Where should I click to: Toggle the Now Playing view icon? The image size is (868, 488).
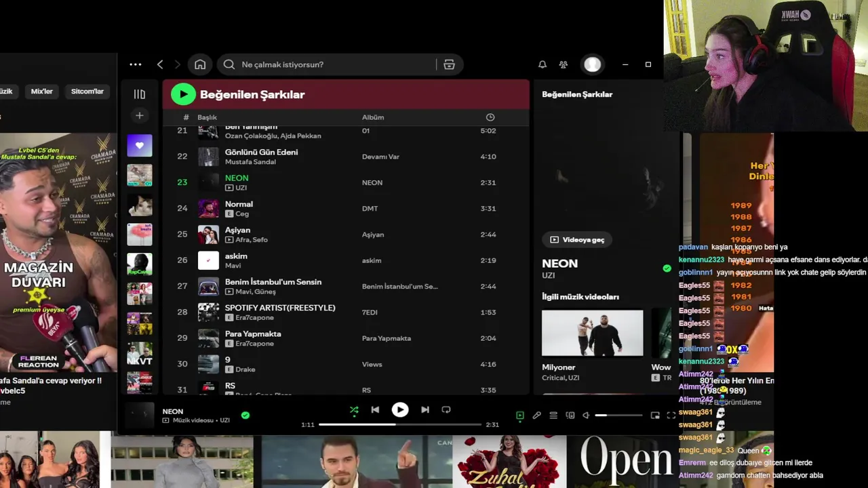520,415
